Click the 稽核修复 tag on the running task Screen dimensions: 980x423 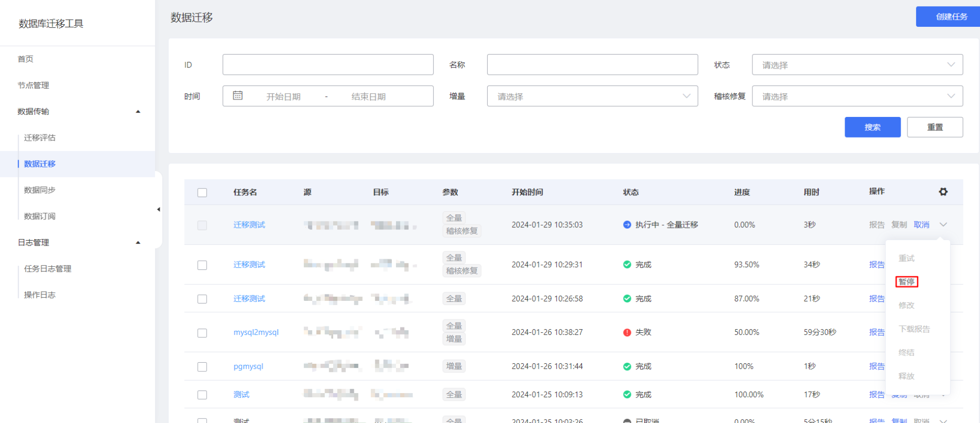462,231
